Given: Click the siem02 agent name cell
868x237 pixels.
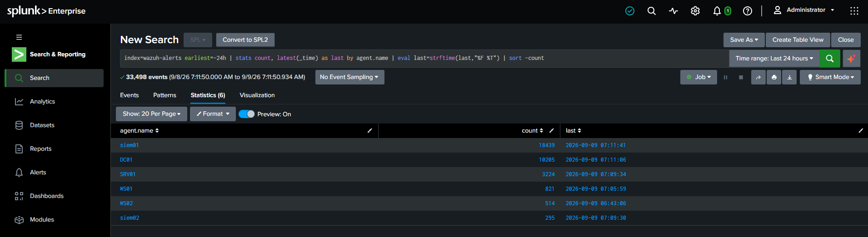Looking at the screenshot, I should [x=130, y=218].
